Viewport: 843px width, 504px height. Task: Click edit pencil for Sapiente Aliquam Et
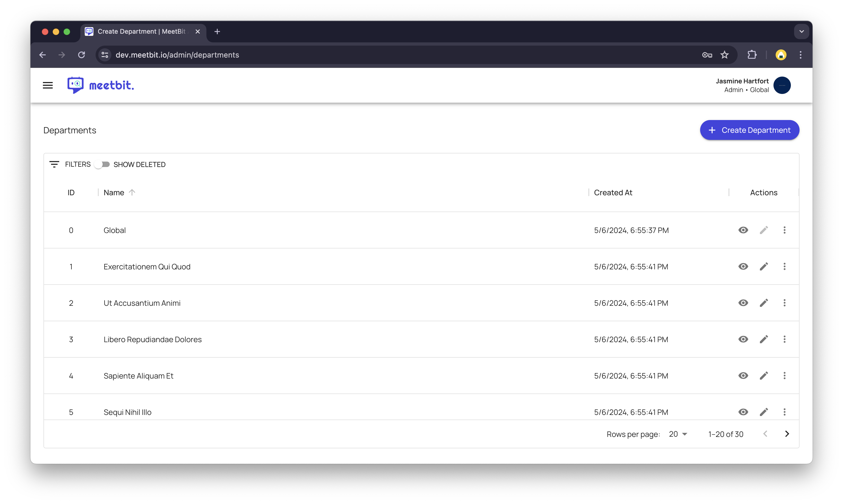(763, 376)
